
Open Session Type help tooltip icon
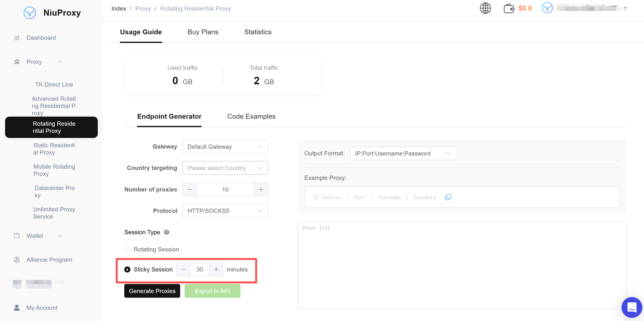point(166,232)
